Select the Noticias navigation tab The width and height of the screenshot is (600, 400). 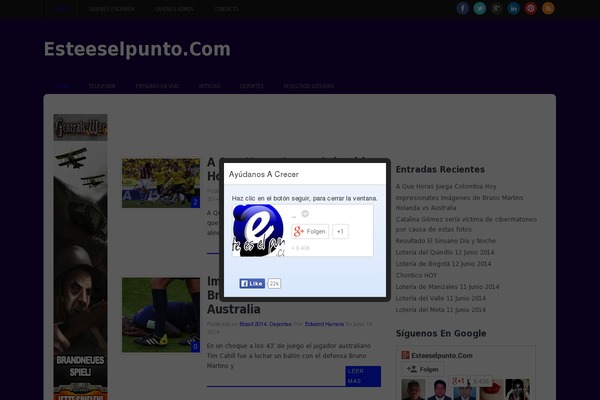pyautogui.click(x=209, y=86)
